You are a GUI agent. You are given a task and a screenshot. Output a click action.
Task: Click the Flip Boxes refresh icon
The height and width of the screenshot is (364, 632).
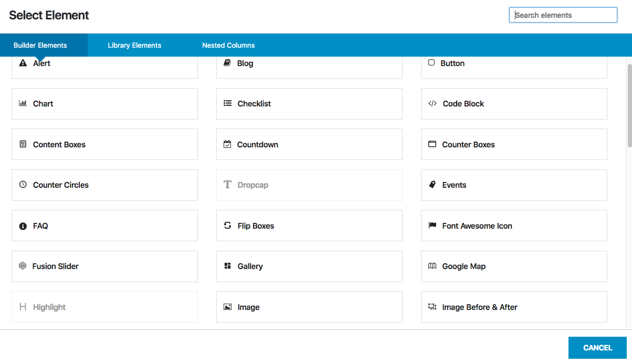pyautogui.click(x=227, y=226)
